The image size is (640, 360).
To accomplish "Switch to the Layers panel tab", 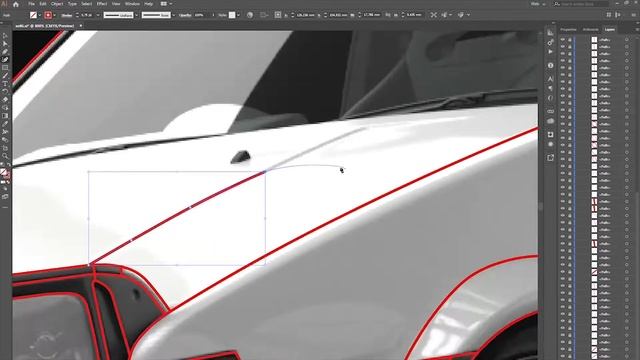I will [609, 29].
